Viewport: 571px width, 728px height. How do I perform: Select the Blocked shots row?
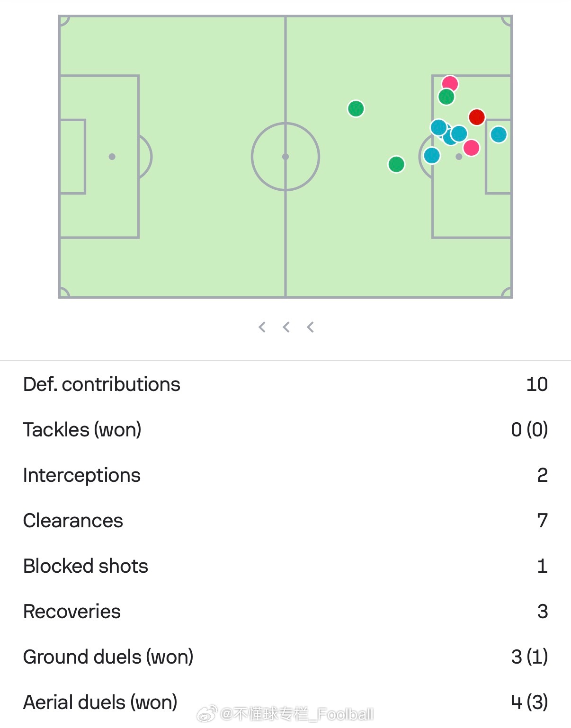pos(285,566)
